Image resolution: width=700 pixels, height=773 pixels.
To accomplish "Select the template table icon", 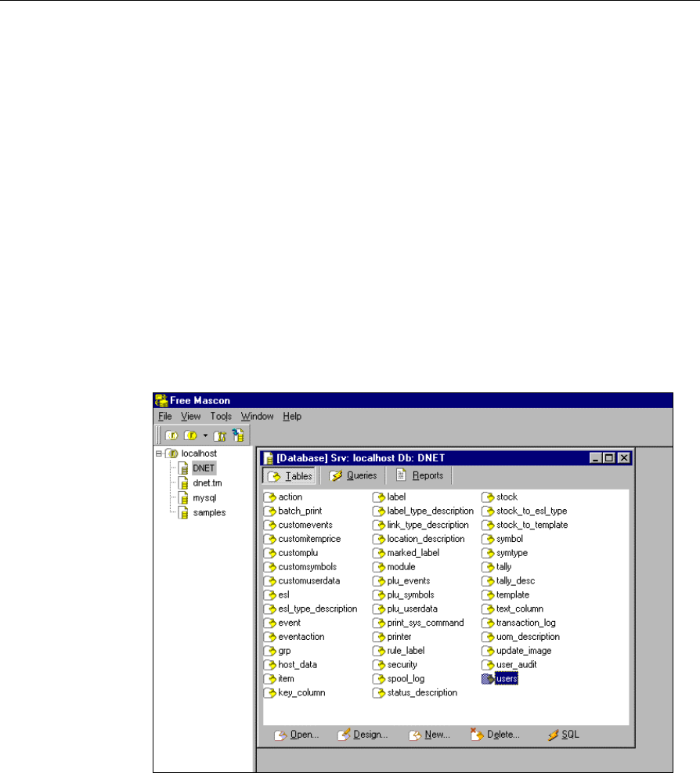I will pyautogui.click(x=488, y=595).
